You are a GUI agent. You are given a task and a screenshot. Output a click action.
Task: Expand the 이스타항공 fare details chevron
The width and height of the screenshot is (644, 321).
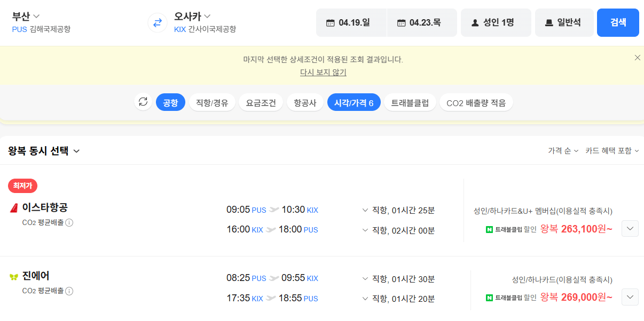coord(630,228)
